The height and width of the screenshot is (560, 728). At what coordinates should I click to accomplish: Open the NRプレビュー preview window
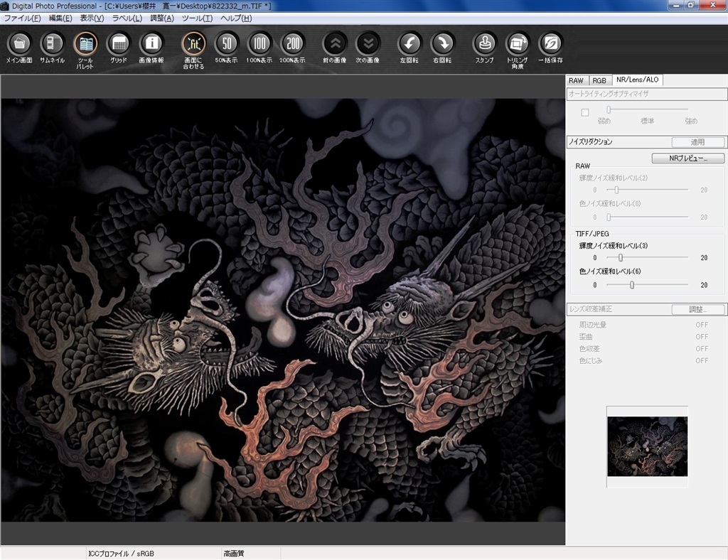point(688,158)
